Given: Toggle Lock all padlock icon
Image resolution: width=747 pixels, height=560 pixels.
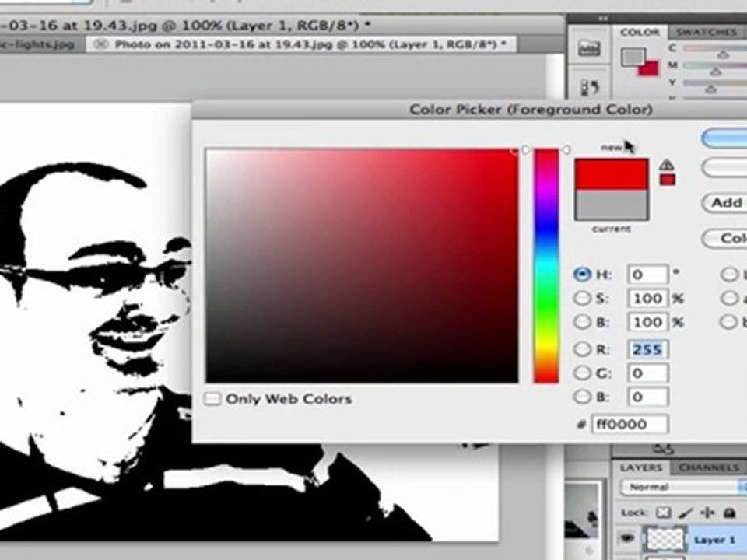Looking at the screenshot, I should click(729, 513).
